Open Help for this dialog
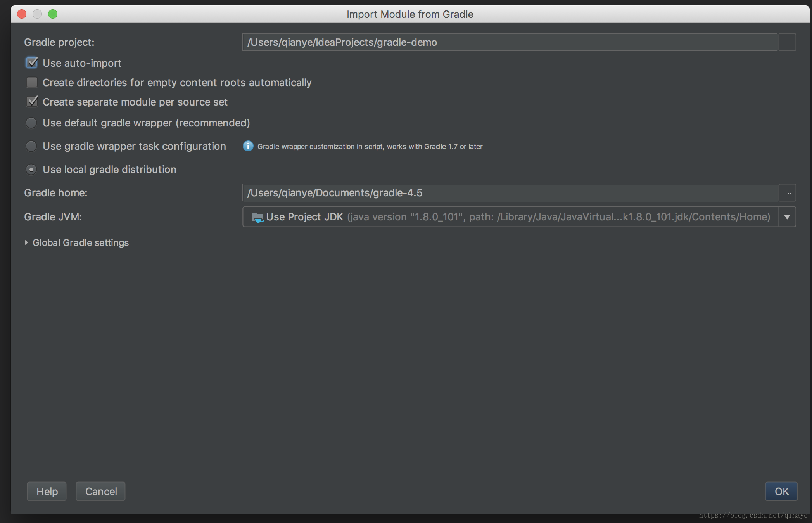 47,491
